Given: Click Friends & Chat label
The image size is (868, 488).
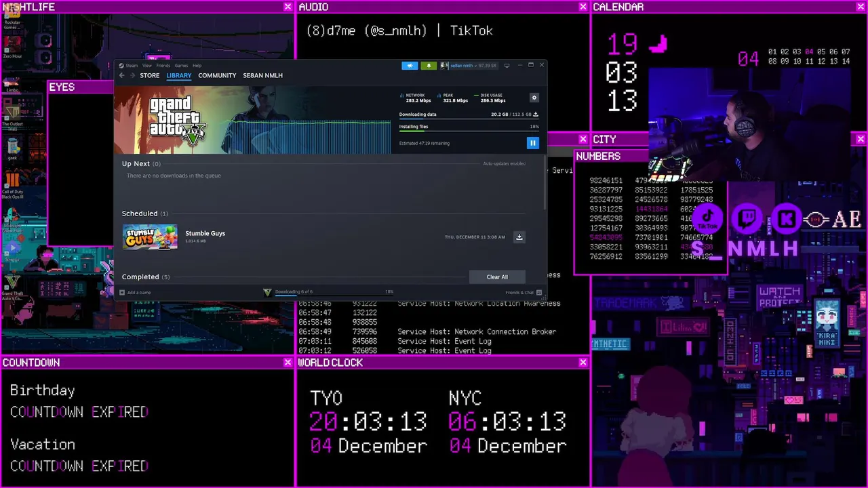Looking at the screenshot, I should coord(519,293).
